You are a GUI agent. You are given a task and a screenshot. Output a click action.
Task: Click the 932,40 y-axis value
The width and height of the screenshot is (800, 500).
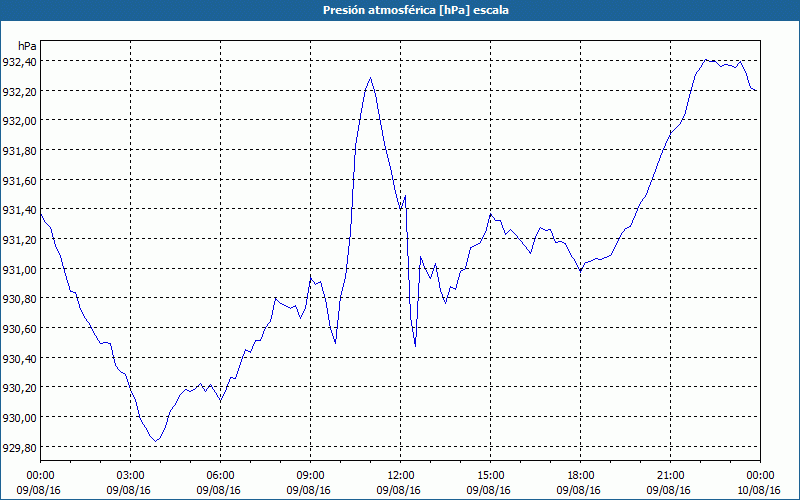point(19,62)
